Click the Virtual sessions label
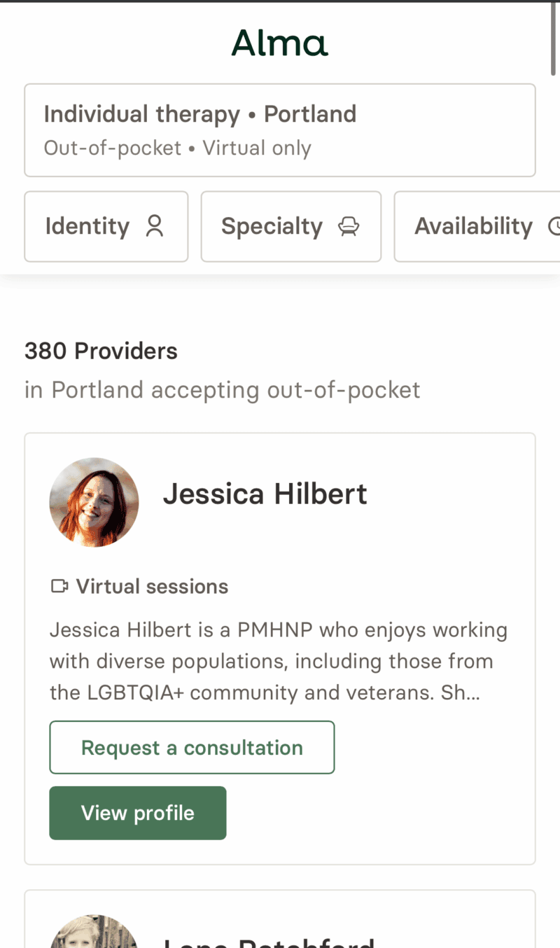560x948 pixels. pyautogui.click(x=152, y=586)
